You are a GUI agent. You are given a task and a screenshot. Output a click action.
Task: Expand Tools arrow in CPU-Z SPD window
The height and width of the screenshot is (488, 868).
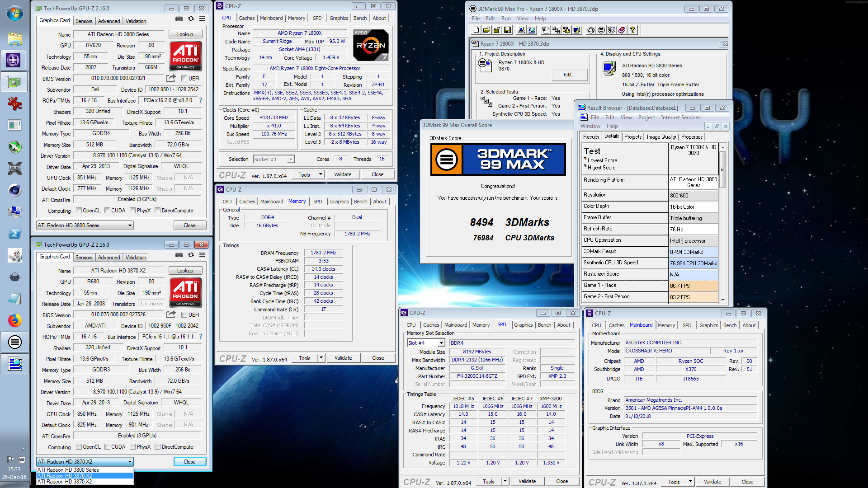[505, 481]
